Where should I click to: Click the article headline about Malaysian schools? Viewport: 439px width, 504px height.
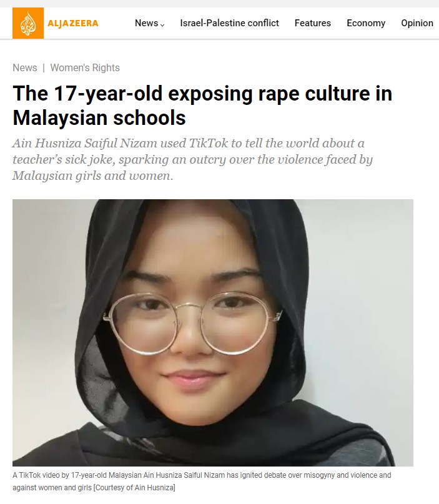(x=202, y=106)
